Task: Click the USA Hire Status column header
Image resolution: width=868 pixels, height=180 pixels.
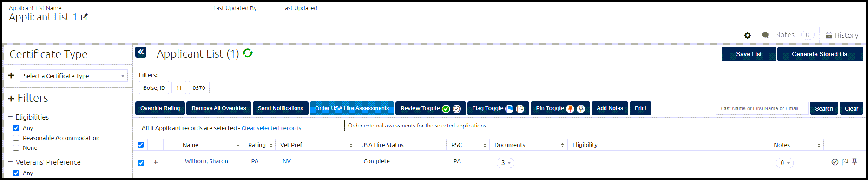Action: click(x=382, y=145)
